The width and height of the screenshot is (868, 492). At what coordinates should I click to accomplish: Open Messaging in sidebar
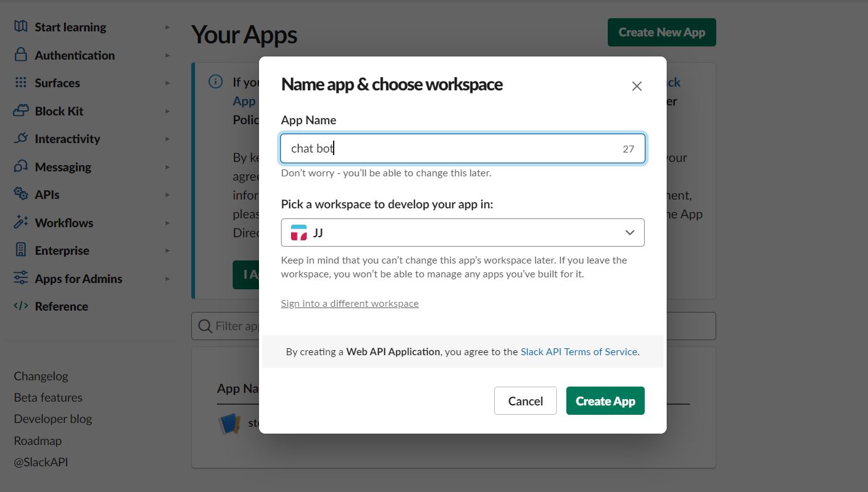[63, 167]
